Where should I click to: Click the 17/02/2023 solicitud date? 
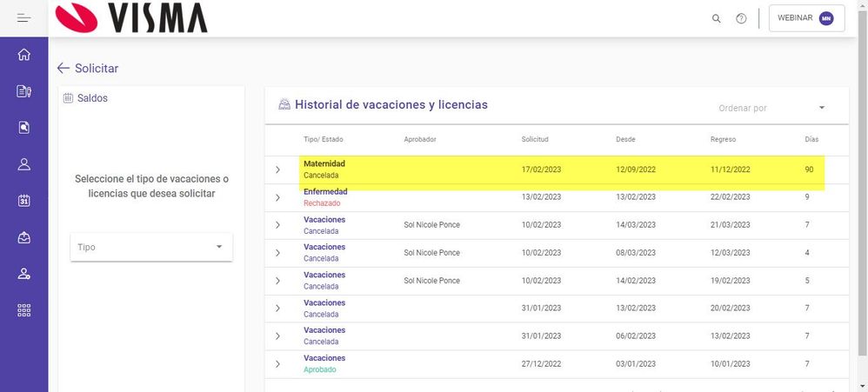[541, 169]
